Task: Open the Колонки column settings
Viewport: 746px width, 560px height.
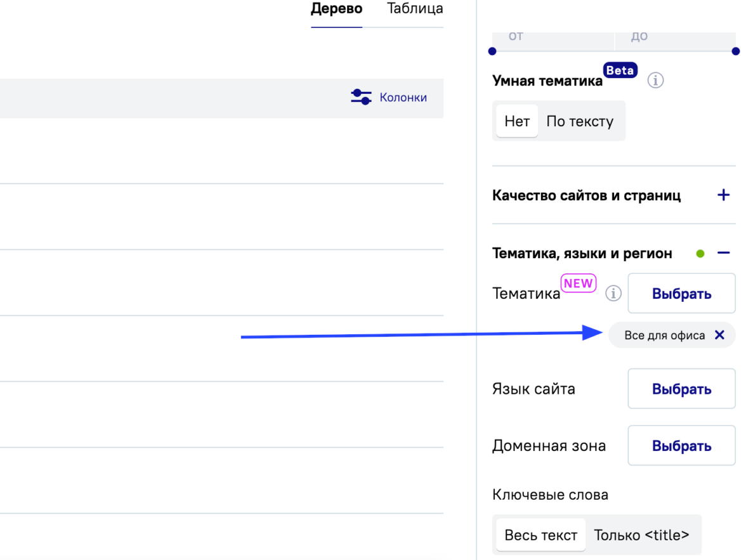Action: coord(389,98)
